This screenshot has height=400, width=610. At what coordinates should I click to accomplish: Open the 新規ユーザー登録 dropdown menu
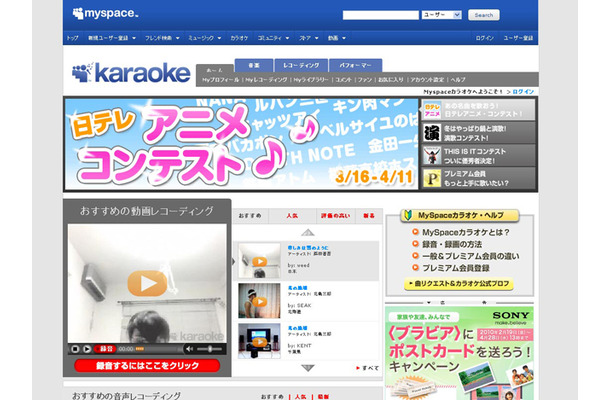pos(112,38)
